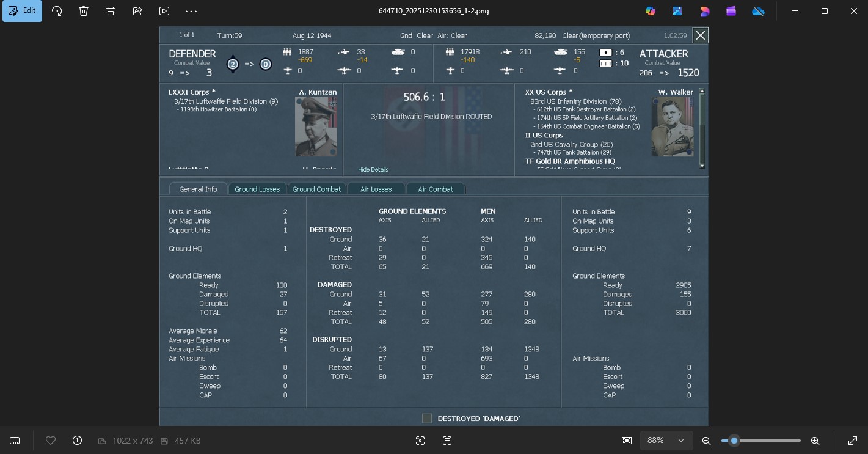Click the Delete (trash) icon
This screenshot has width=868, height=454.
click(x=84, y=11)
